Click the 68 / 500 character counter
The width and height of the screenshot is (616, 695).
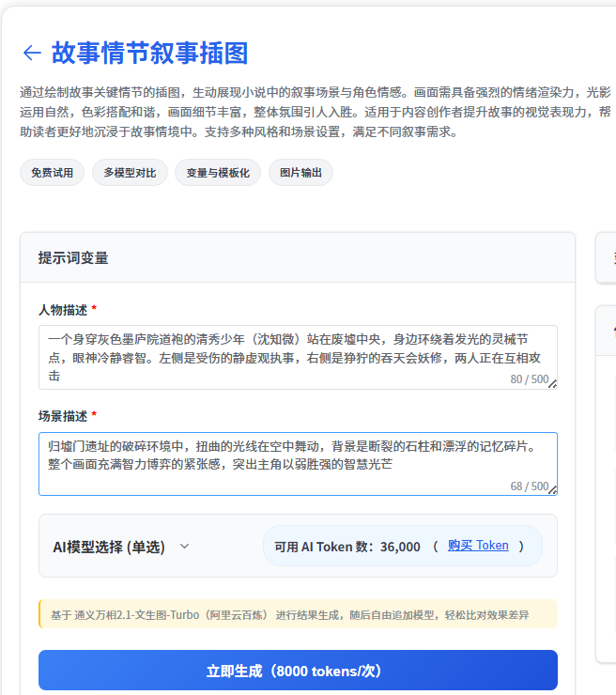point(529,486)
